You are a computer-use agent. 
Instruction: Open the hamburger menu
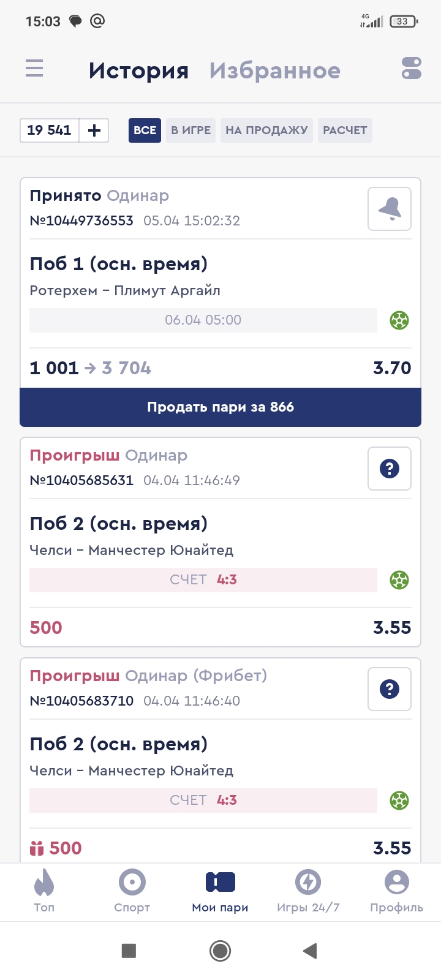tap(34, 68)
